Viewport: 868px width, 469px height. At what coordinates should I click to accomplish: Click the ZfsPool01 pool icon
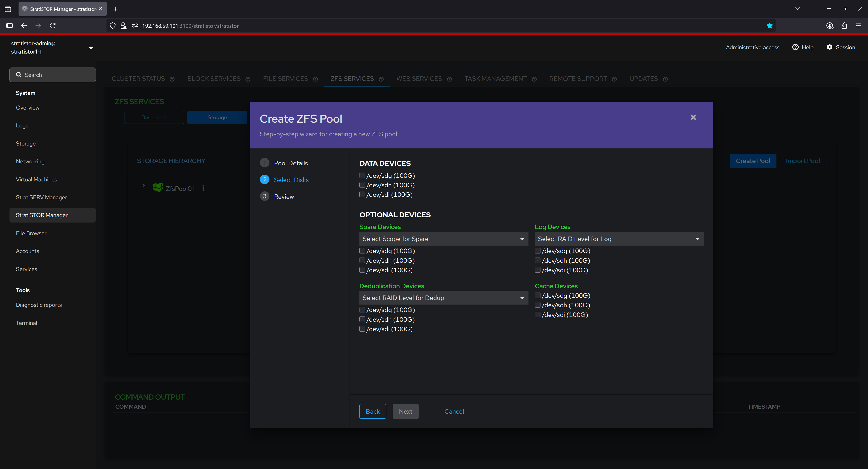158,188
